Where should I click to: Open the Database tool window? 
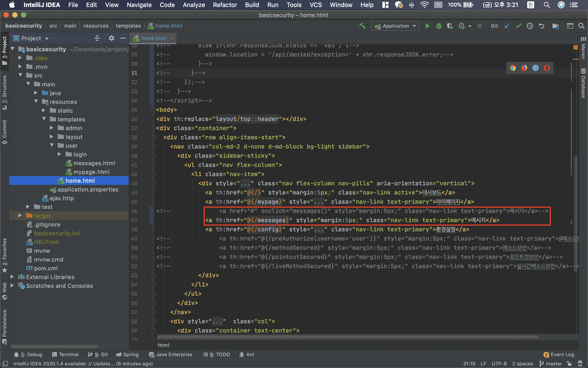(583, 83)
